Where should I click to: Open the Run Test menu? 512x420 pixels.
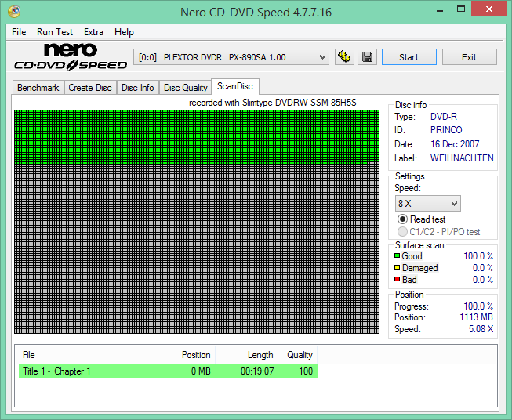pyautogui.click(x=55, y=32)
